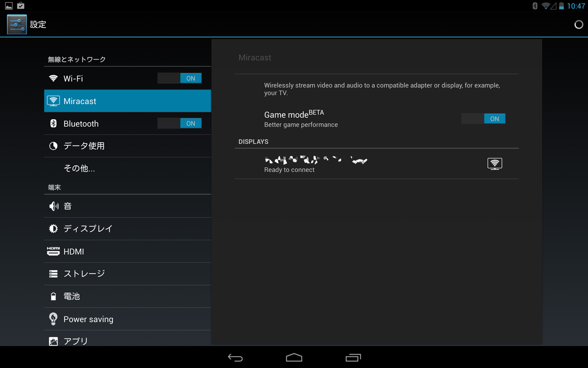This screenshot has height=368, width=588.
Task: Open ストレージ storage settings
Action: [84, 274]
